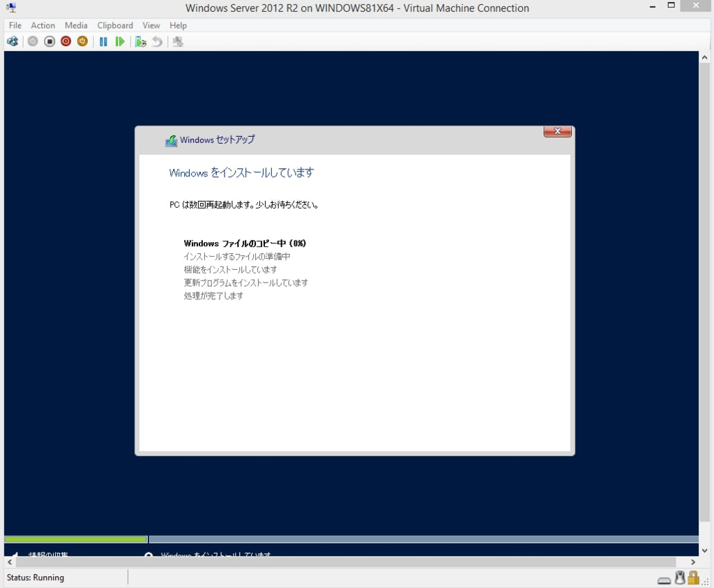Open the Help menu
The image size is (714, 588).
[x=178, y=26]
